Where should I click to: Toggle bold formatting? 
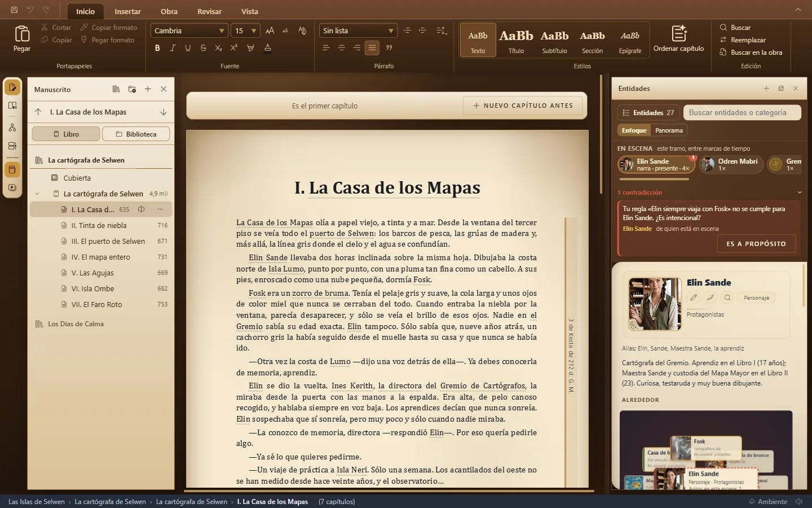click(x=157, y=48)
